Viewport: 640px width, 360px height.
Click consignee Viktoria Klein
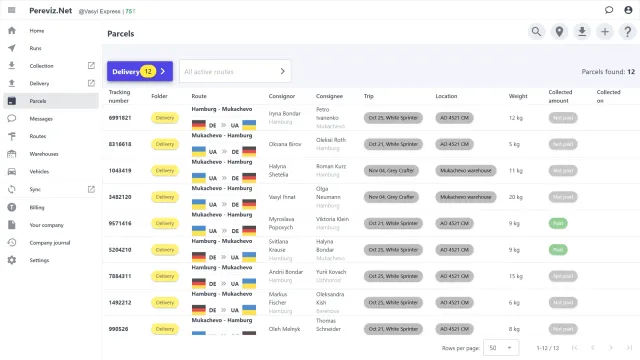pos(332,219)
